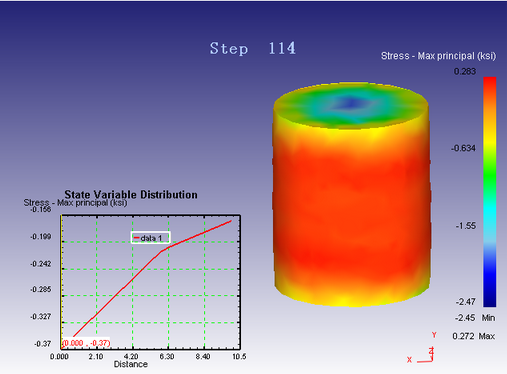Click the 0.283 legend maximum value

(465, 71)
